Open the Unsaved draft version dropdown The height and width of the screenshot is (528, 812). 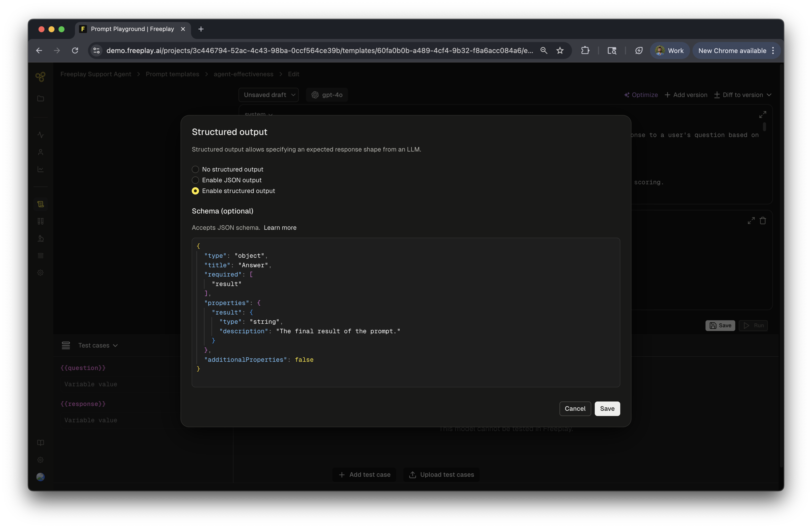coord(268,95)
